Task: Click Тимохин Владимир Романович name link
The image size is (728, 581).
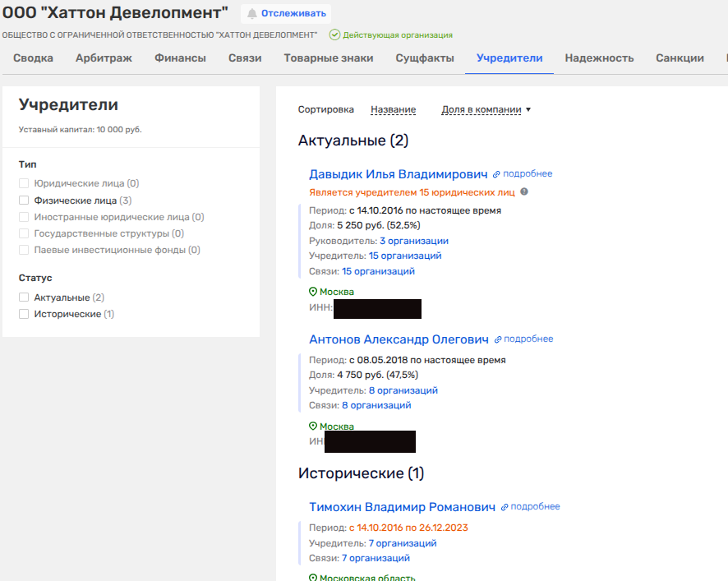Action: point(402,507)
